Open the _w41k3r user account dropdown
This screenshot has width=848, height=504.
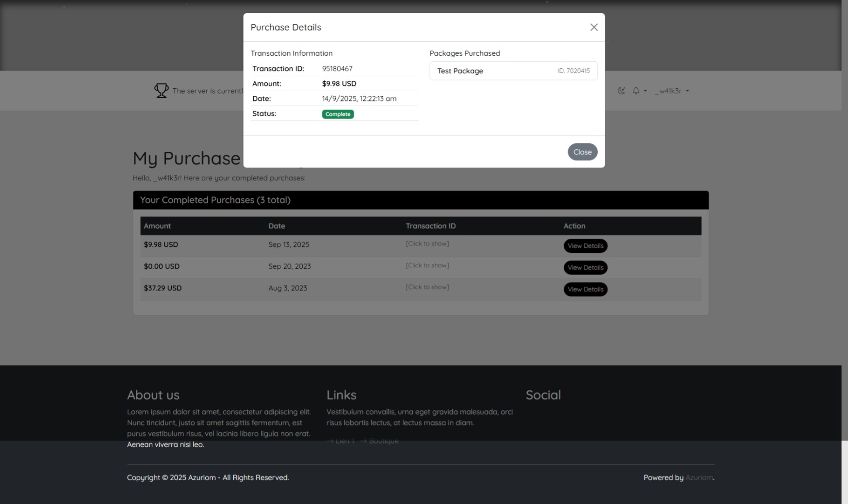click(x=672, y=91)
